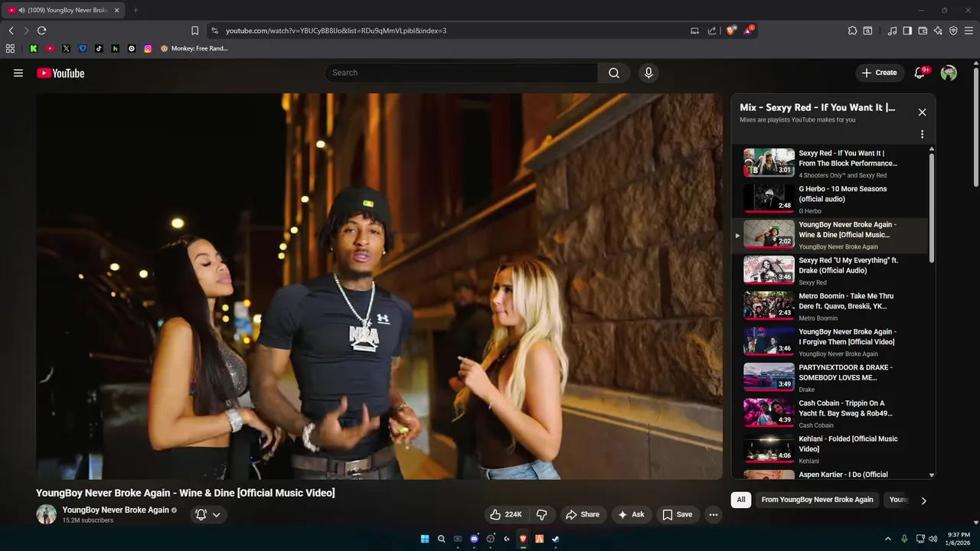Open the Monkey: Free Rand... bookmark
Viewport: 980px width, 551px height.
(x=194, y=48)
